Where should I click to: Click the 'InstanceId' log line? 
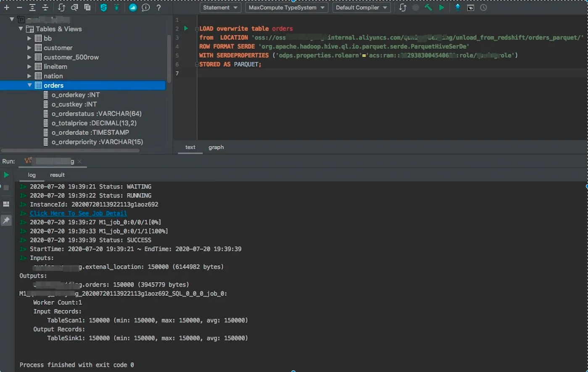94,204
